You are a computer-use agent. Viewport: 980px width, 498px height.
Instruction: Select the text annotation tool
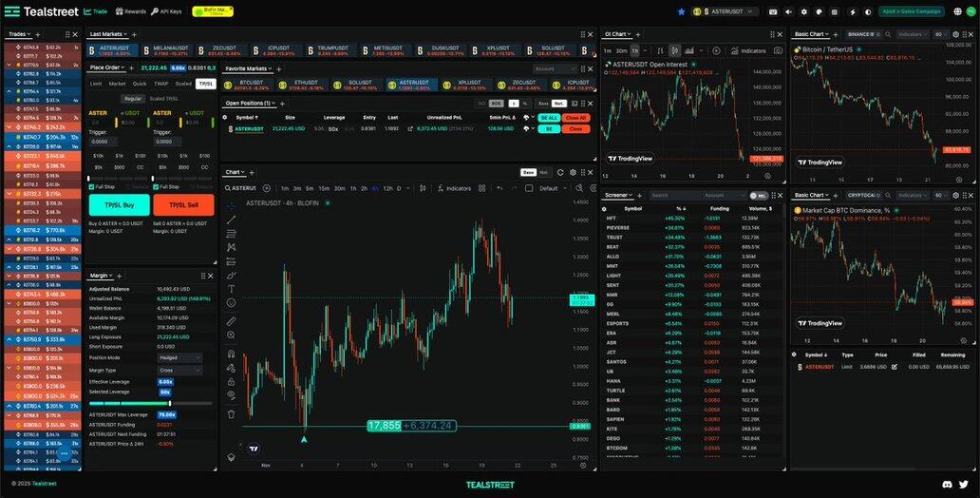click(231, 288)
